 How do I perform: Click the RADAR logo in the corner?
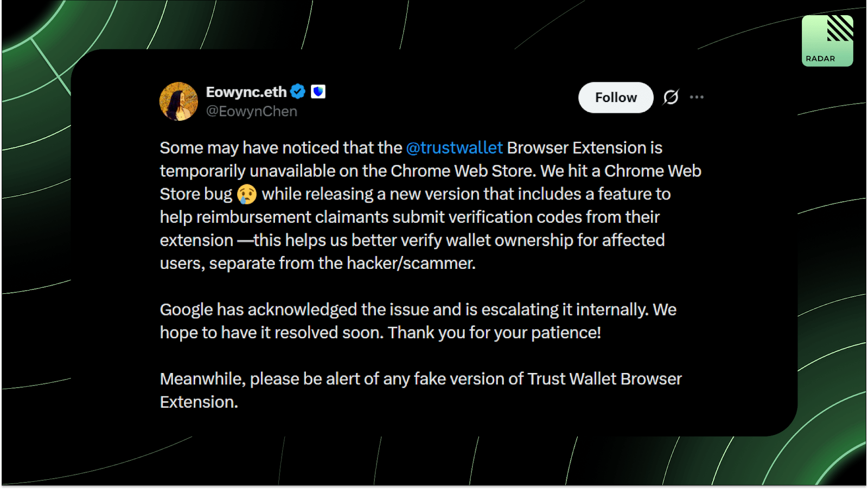(827, 41)
